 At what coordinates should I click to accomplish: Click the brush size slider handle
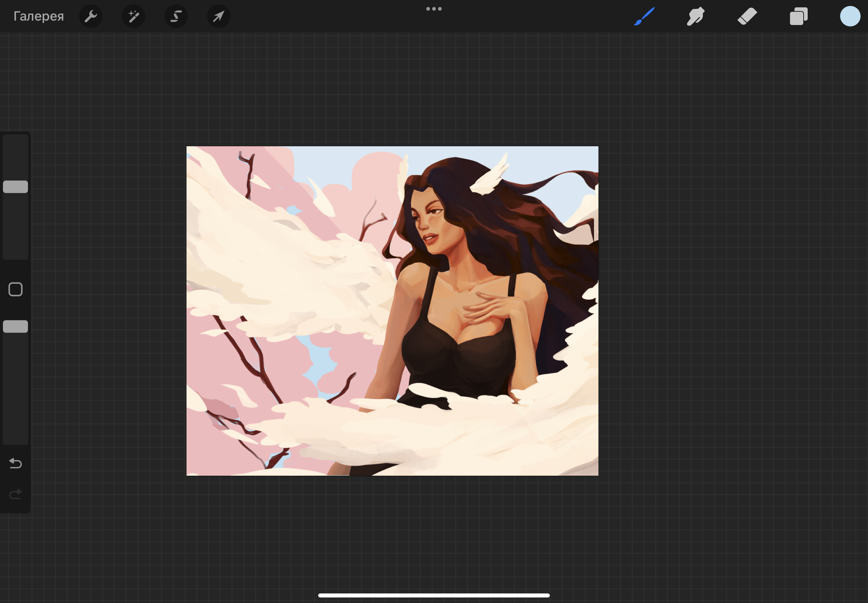[x=15, y=187]
